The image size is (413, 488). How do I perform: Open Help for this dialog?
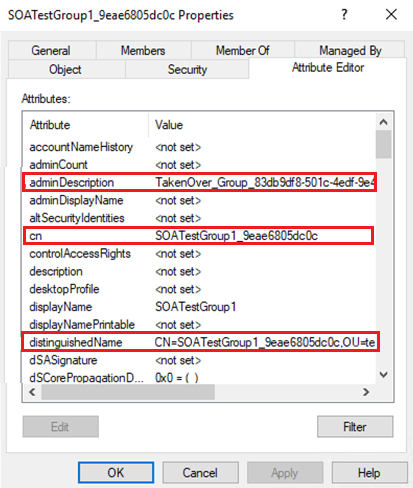tap(370, 472)
